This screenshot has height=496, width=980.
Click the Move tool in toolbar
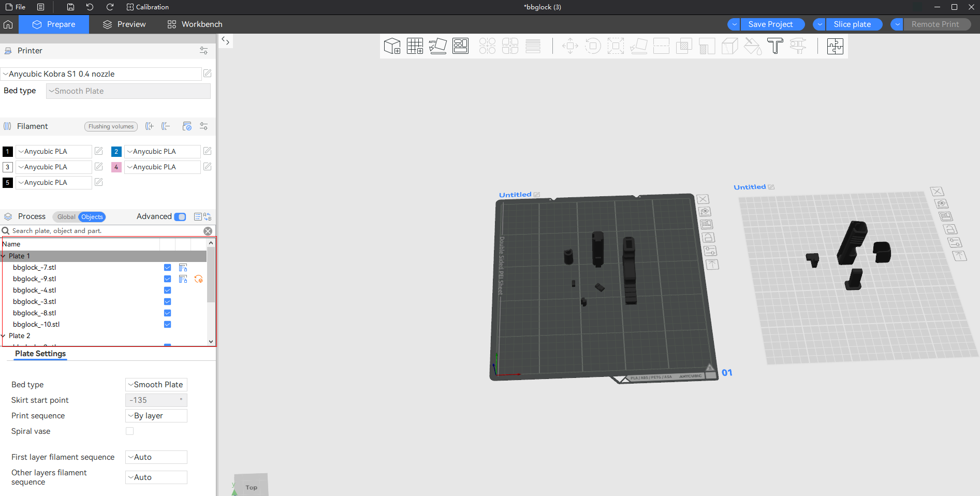[570, 46]
